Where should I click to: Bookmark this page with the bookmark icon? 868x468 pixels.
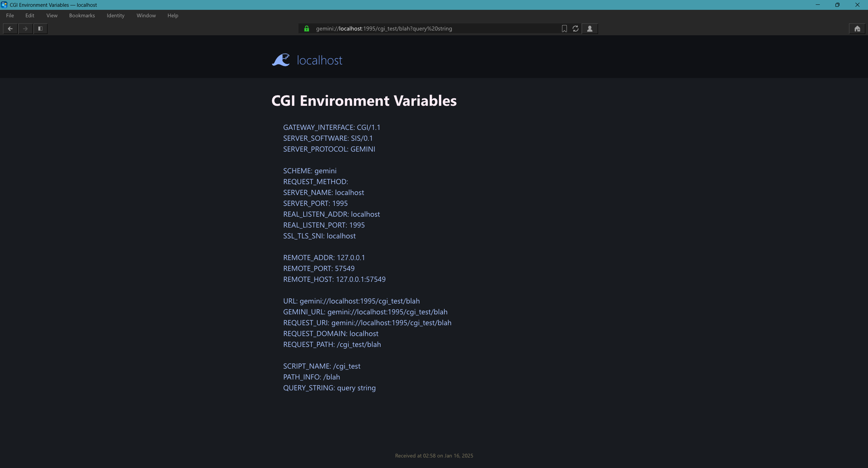[x=564, y=29]
